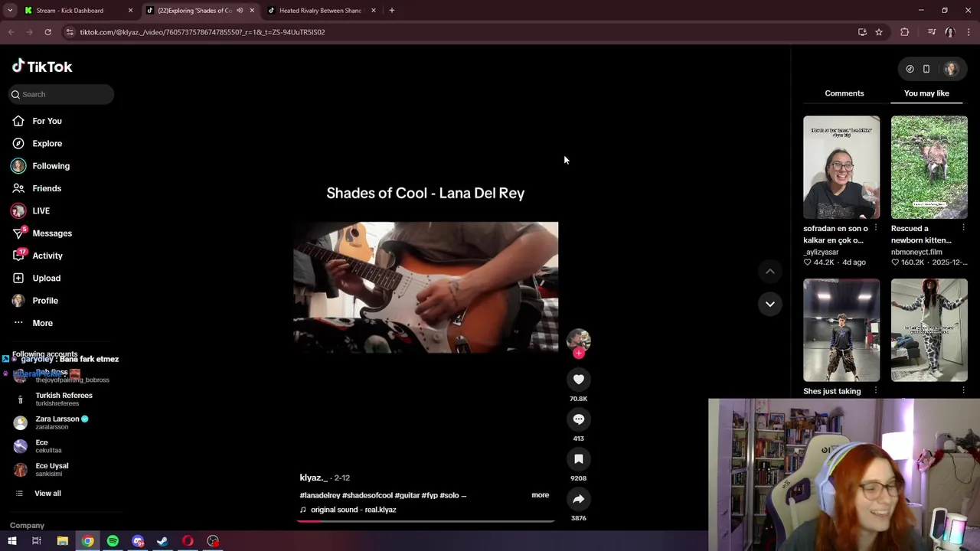The height and width of the screenshot is (551, 980).
Task: Open comments via the speech bubble icon
Action: pos(578,419)
